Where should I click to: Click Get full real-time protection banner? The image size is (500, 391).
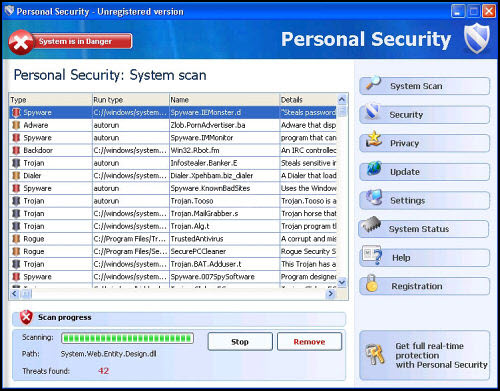[425, 355]
